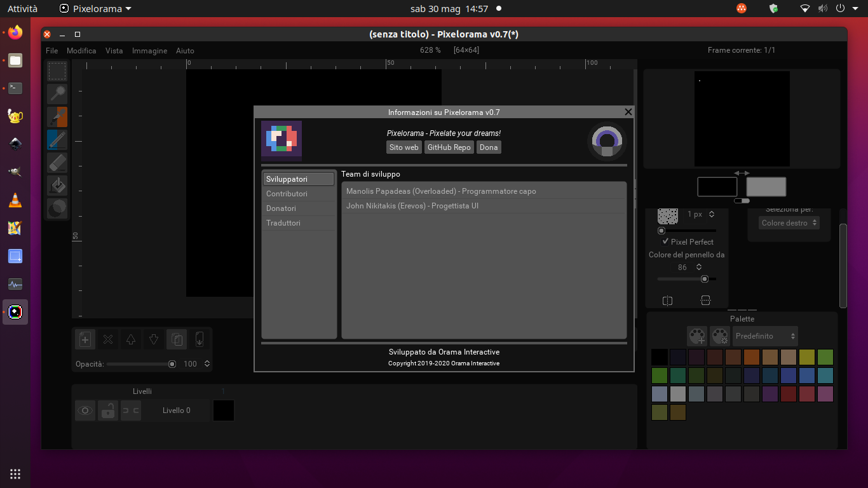Viewport: 868px width, 488px height.
Task: Select the paint bucket fill tool
Action: tap(57, 186)
